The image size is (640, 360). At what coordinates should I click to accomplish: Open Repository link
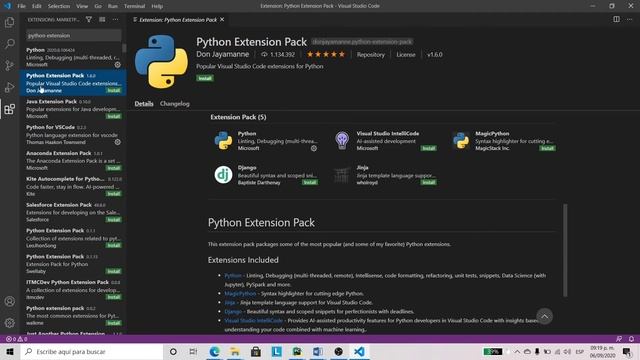pos(371,54)
